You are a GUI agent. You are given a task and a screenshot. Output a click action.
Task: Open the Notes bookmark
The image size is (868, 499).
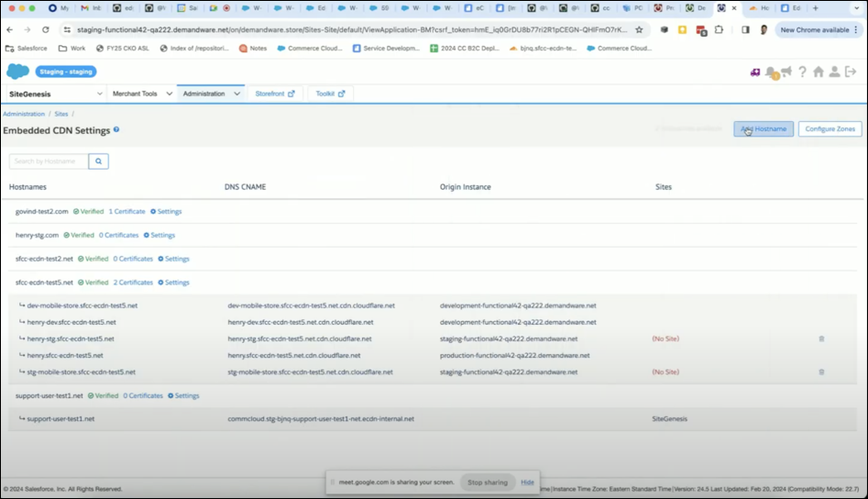[253, 49]
